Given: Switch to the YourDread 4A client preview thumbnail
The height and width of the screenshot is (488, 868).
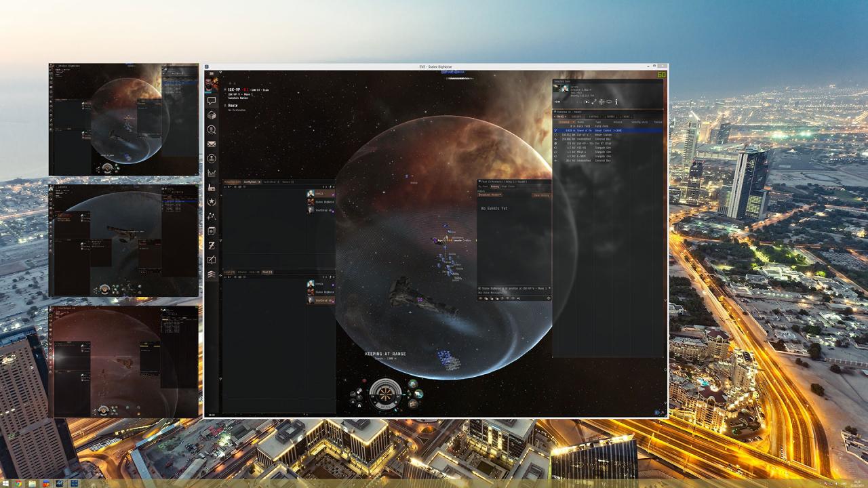Looking at the screenshot, I should [124, 361].
